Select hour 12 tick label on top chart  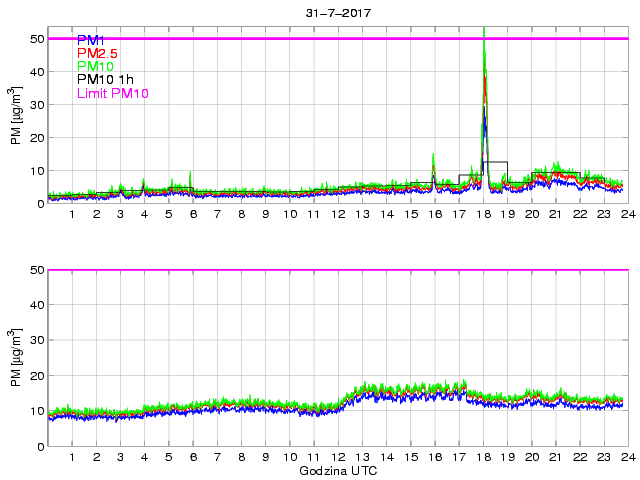tap(338, 214)
